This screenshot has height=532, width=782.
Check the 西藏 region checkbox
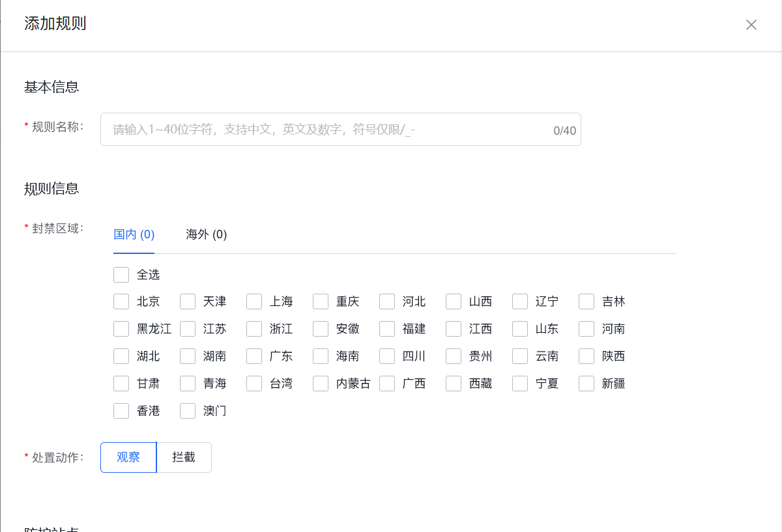[453, 383]
